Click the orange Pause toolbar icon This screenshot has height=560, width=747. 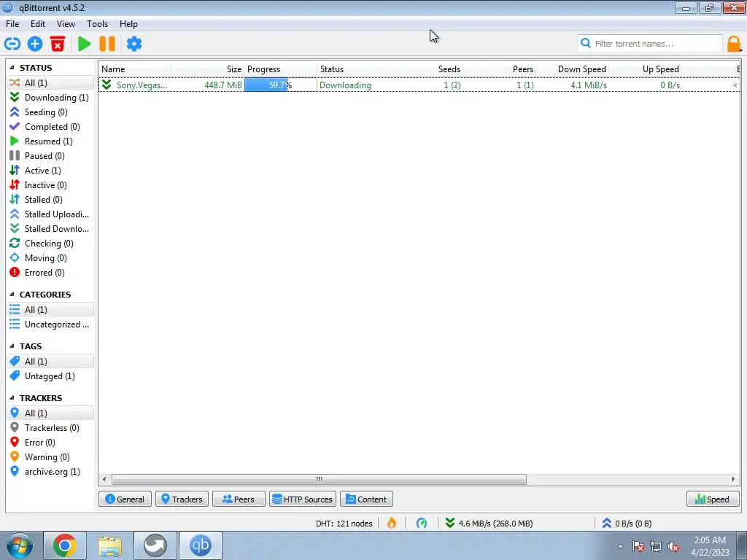tap(107, 44)
